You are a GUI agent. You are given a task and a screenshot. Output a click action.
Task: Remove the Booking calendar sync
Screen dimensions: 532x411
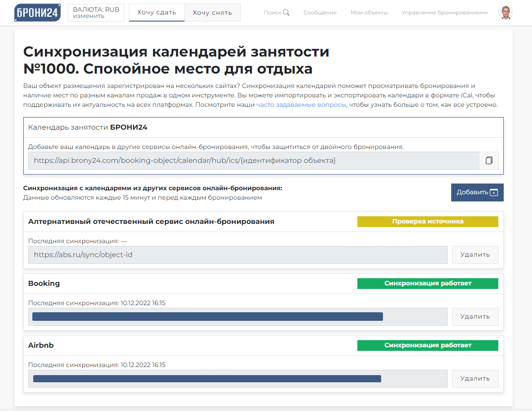pos(475,317)
